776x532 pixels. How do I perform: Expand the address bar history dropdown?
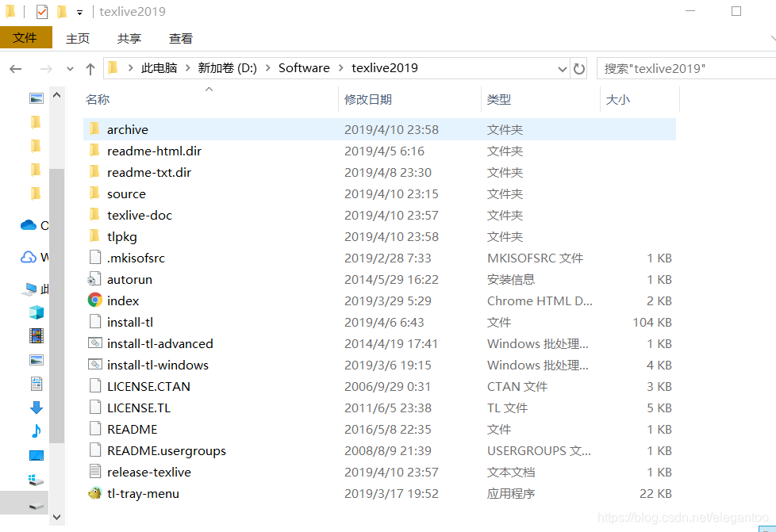pyautogui.click(x=563, y=69)
